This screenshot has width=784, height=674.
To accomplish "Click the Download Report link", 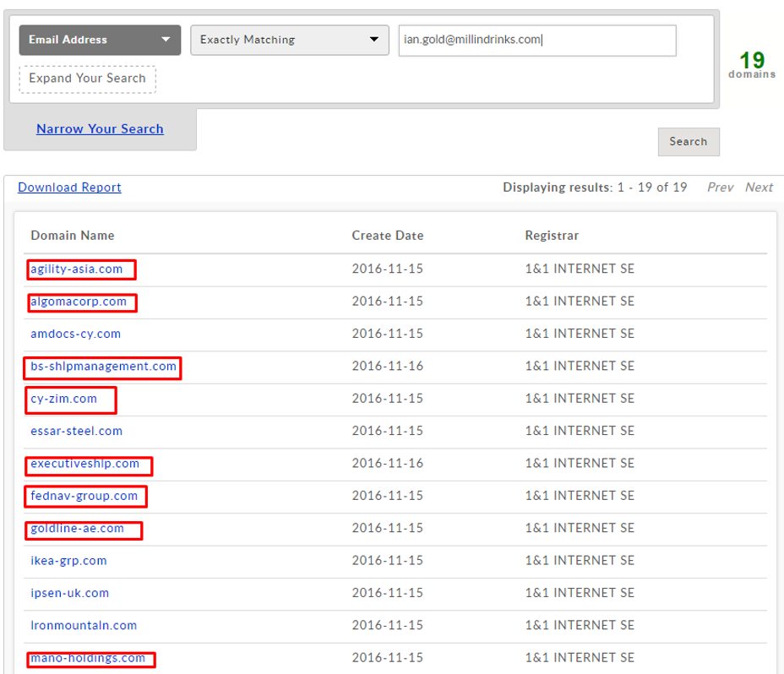I will (69, 188).
